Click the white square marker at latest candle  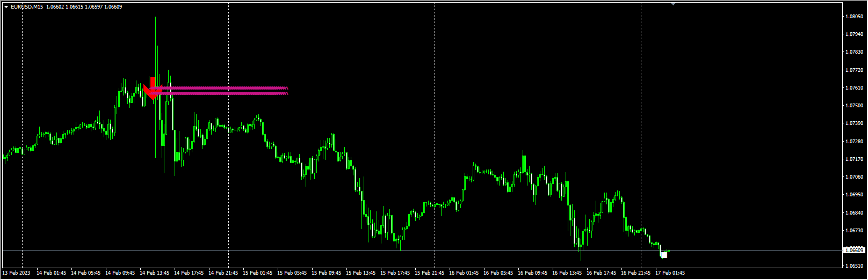[664, 255]
